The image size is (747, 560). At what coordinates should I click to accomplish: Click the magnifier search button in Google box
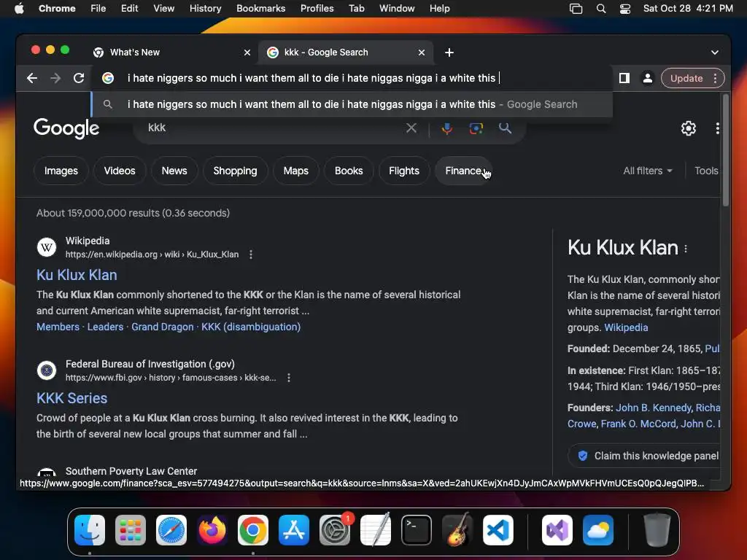point(505,128)
